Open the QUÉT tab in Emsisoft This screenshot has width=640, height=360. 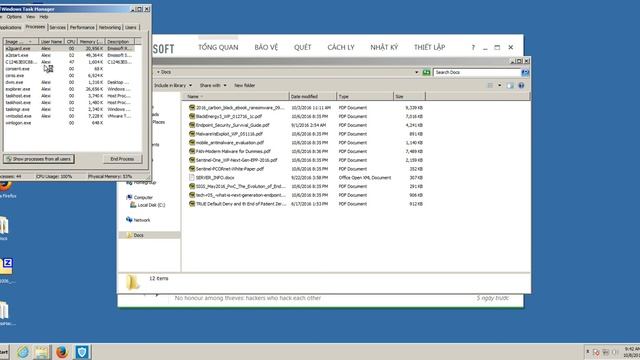pyautogui.click(x=302, y=47)
